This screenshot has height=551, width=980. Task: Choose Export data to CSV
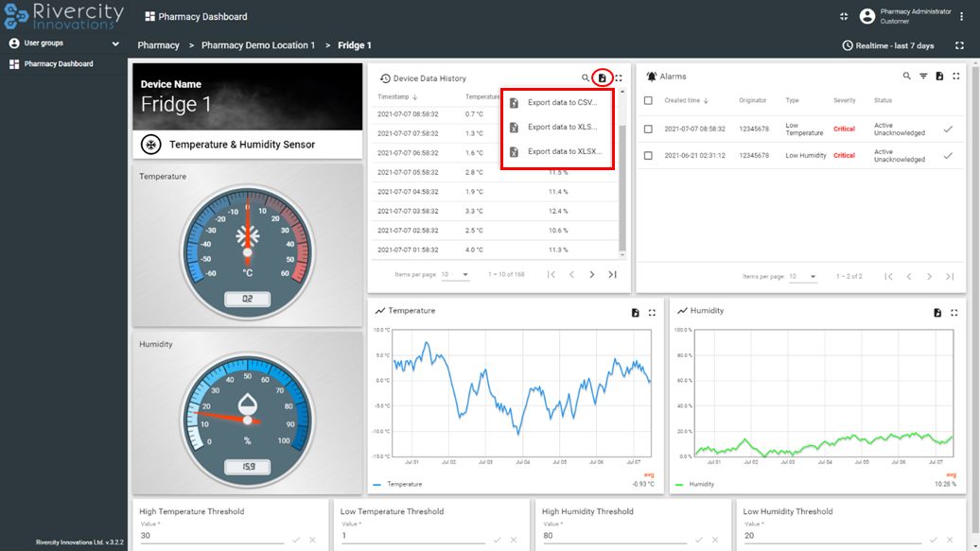pos(562,103)
